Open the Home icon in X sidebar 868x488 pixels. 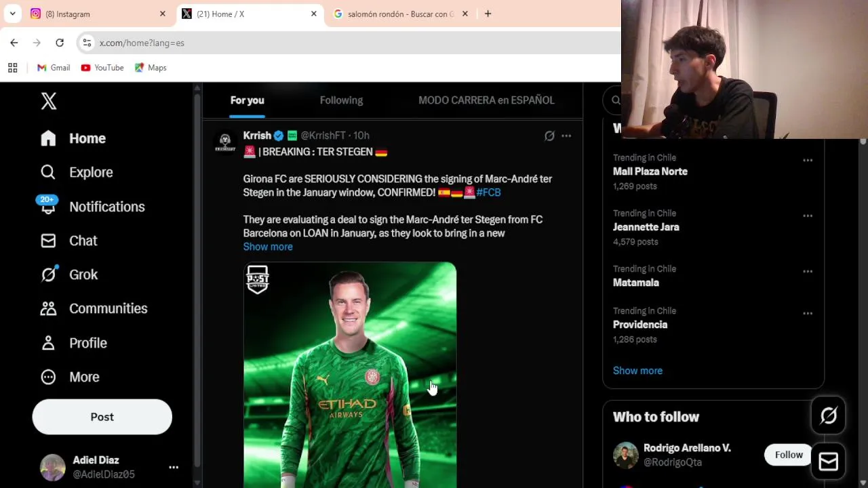tap(48, 138)
